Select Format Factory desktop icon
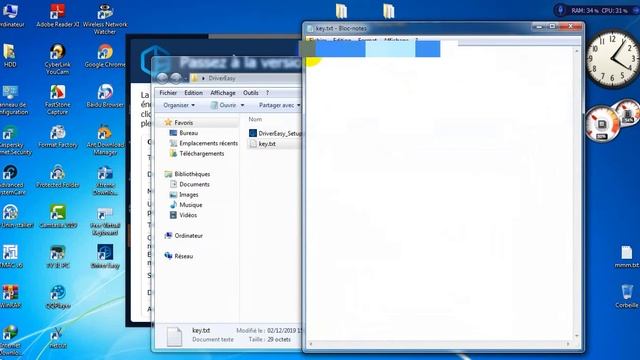The image size is (640, 360). click(x=58, y=136)
